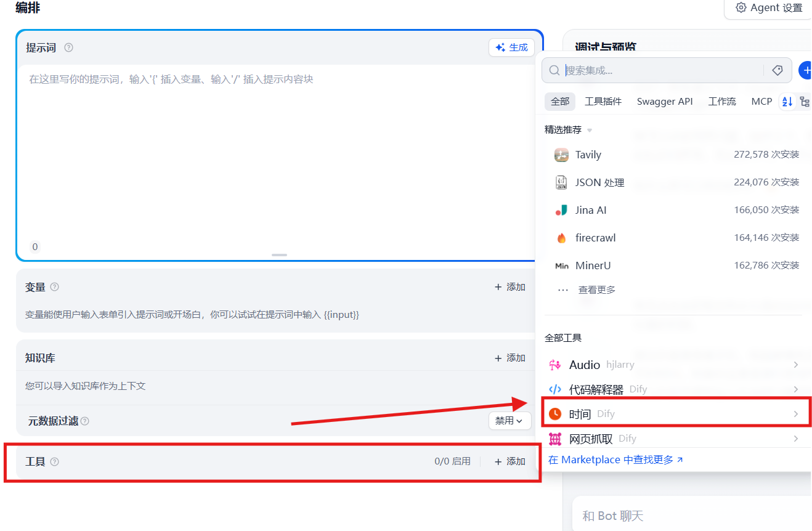Click help icon next to 提示词
Viewport: 812px width, 531px height.
(69, 47)
